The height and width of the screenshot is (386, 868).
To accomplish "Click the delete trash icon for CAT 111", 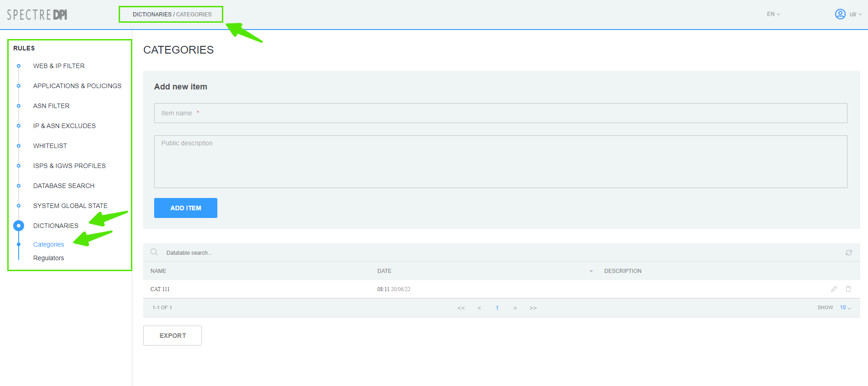I will [848, 289].
